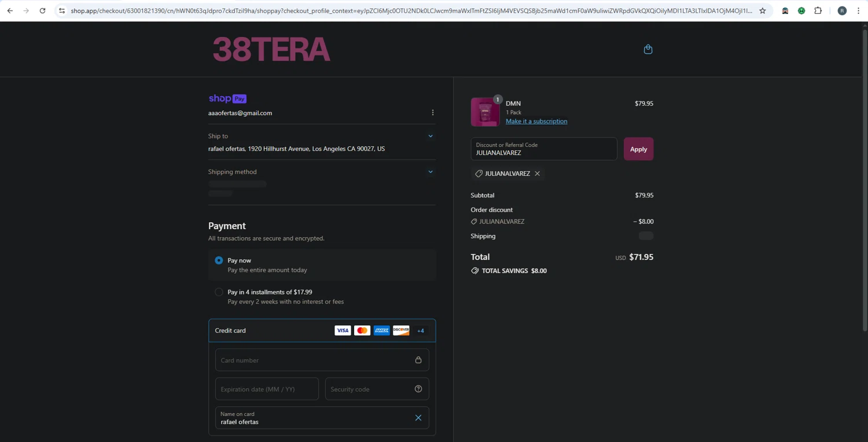Expand the Ship to address section
This screenshot has height=442, width=868.
[x=430, y=136]
